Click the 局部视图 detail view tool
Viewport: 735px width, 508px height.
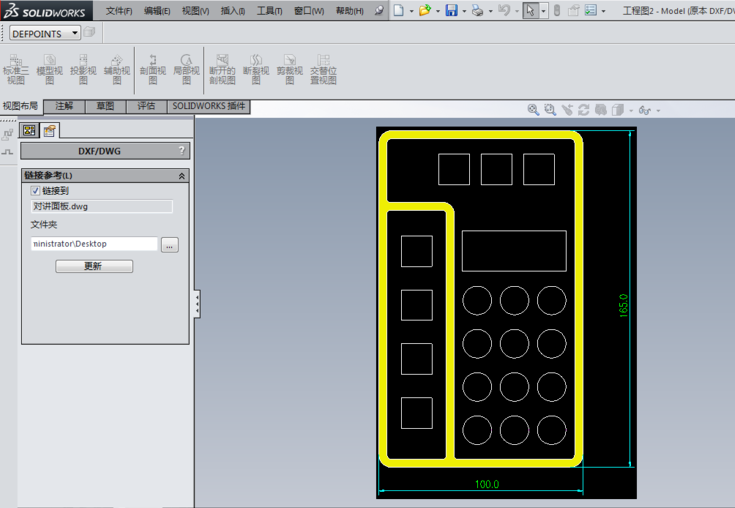tap(186, 69)
